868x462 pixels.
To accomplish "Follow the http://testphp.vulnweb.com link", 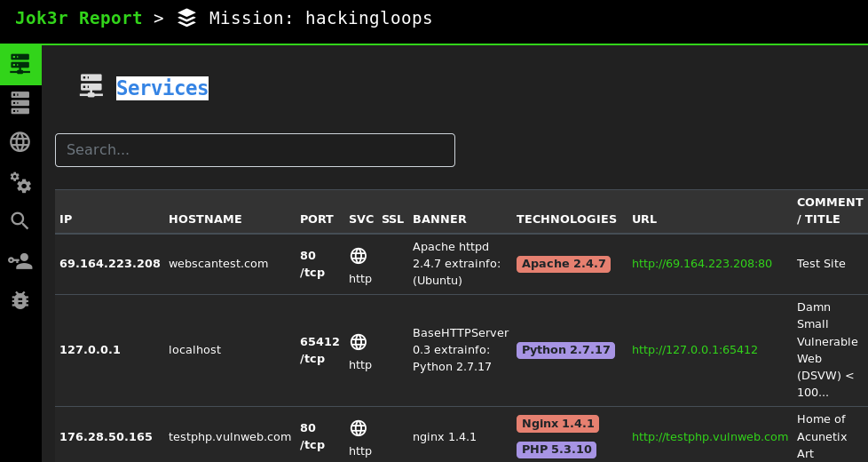I will point(709,436).
